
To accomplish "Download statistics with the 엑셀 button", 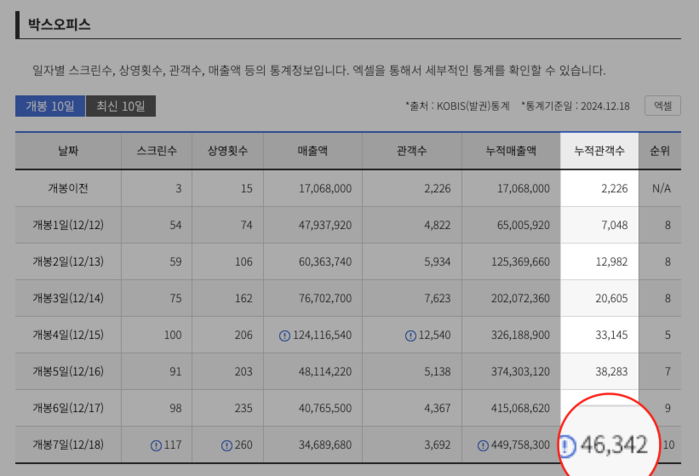I will (663, 105).
